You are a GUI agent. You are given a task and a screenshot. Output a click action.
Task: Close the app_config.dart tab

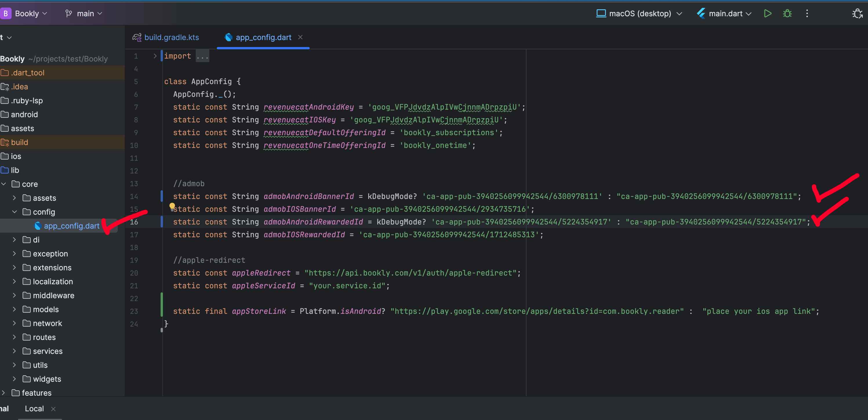pos(300,37)
